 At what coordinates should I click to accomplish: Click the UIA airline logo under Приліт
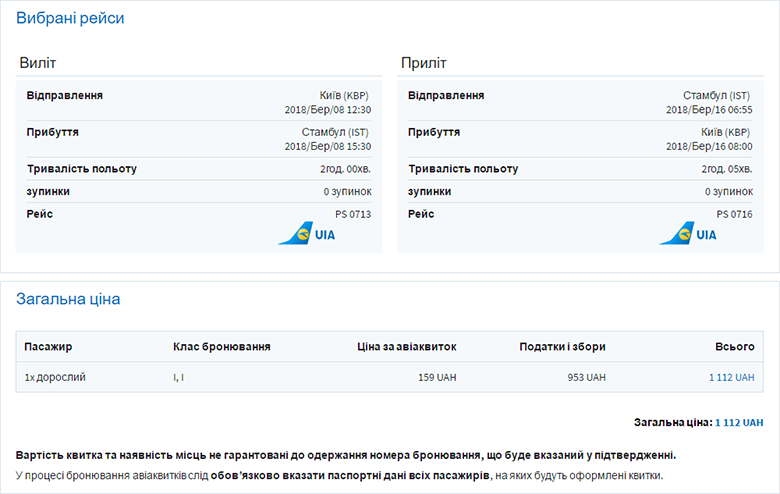(x=688, y=234)
